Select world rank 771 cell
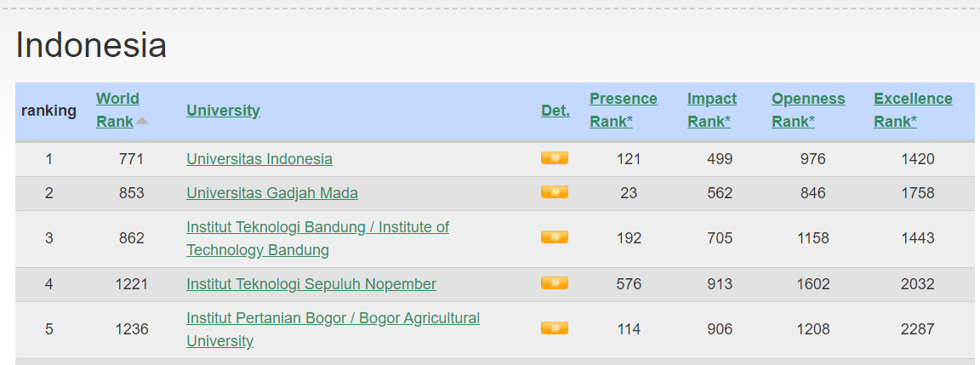Image resolution: width=980 pixels, height=365 pixels. coord(131,159)
